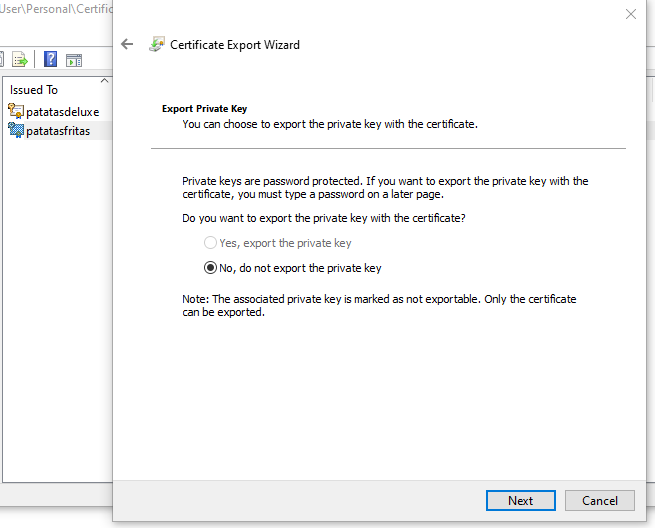The height and width of the screenshot is (528, 655).
Task: Cancel the certificate export wizard
Action: [x=600, y=500]
